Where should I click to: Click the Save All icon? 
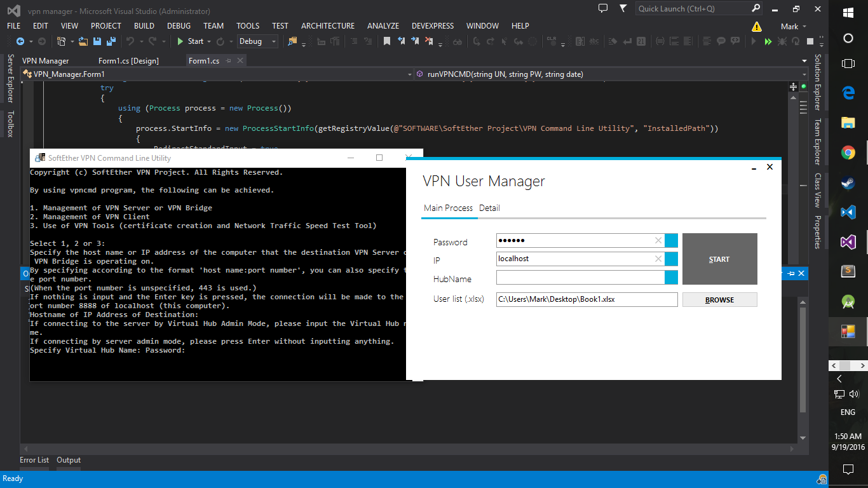111,41
